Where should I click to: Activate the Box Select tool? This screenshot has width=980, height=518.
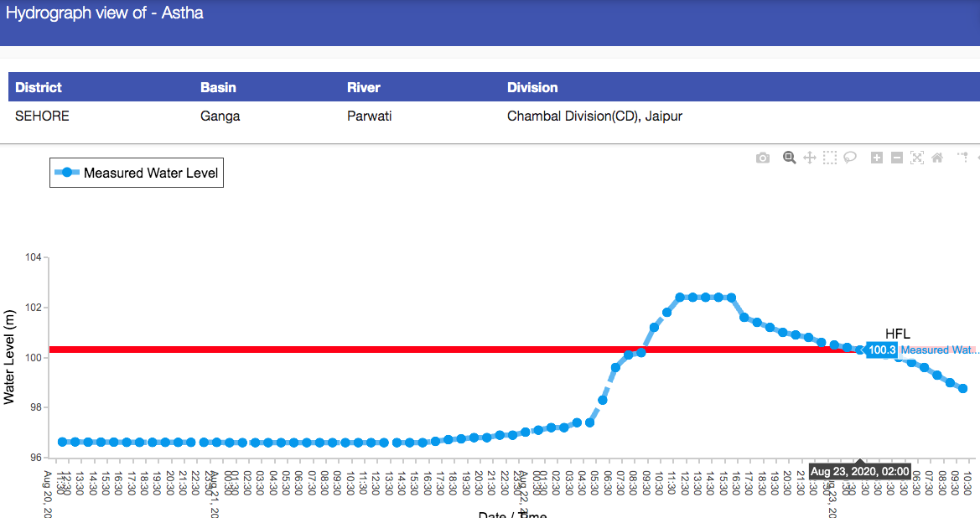coord(830,158)
